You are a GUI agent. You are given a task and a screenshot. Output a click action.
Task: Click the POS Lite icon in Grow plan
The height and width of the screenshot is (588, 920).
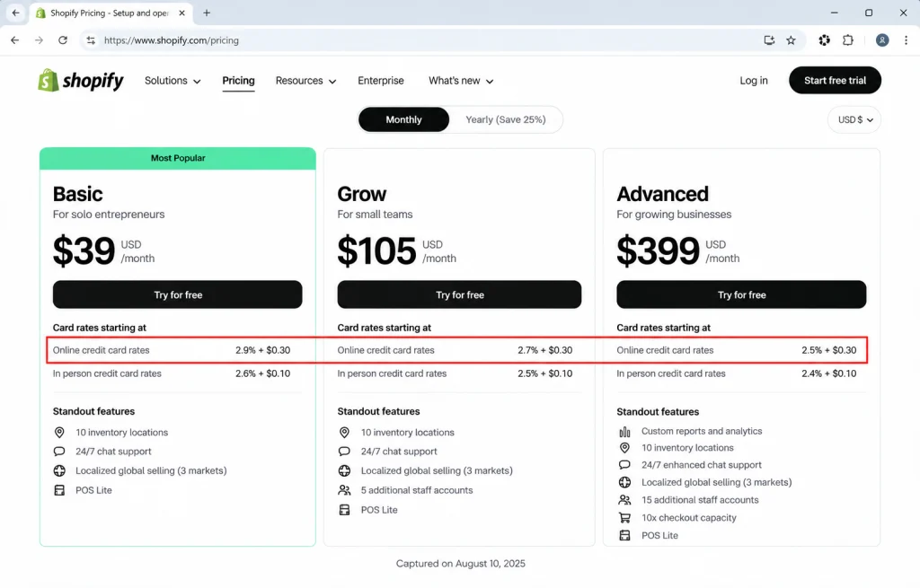tap(344, 510)
